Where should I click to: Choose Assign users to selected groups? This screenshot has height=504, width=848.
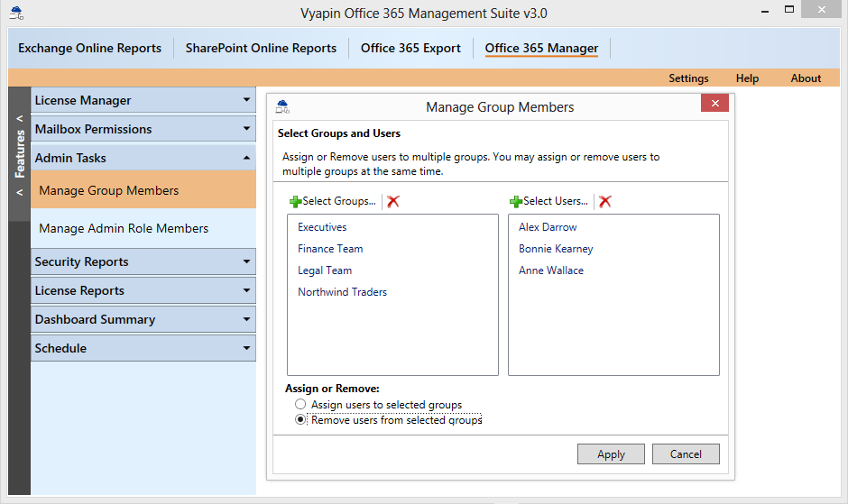[x=300, y=404]
